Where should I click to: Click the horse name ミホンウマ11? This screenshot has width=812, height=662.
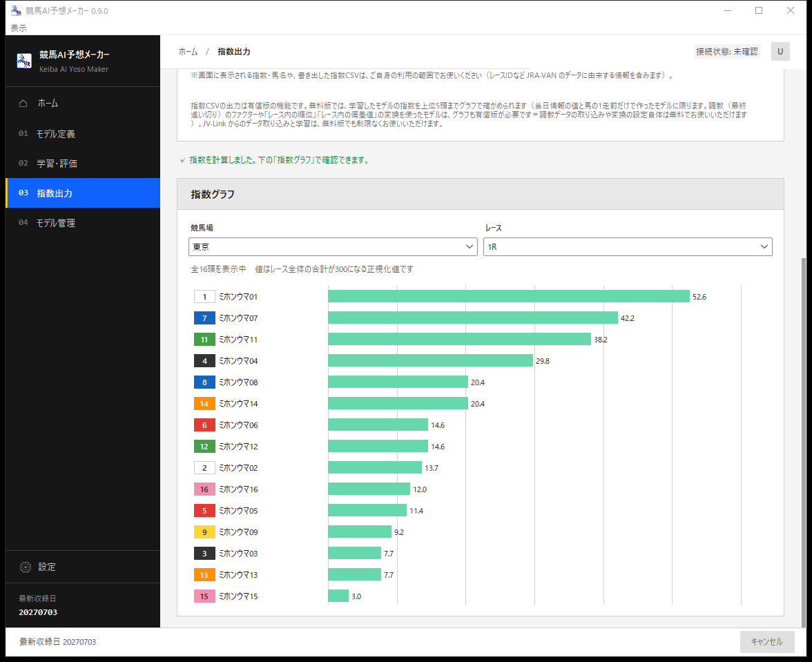click(x=238, y=340)
